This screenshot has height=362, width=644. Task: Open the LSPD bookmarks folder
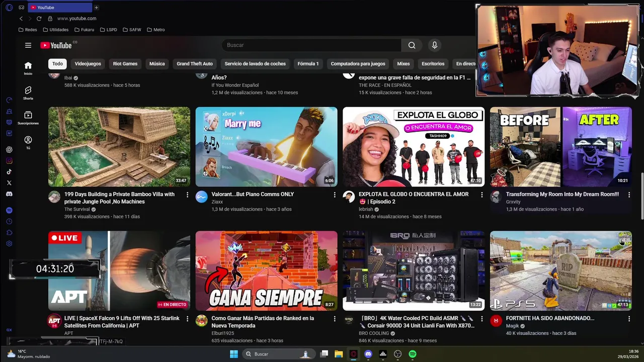pyautogui.click(x=109, y=30)
